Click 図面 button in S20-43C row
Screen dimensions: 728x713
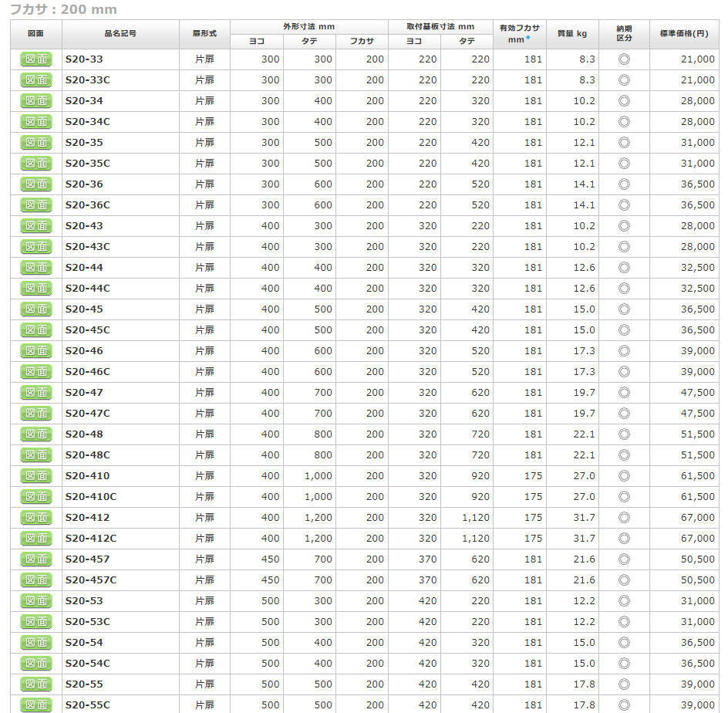tap(36, 247)
